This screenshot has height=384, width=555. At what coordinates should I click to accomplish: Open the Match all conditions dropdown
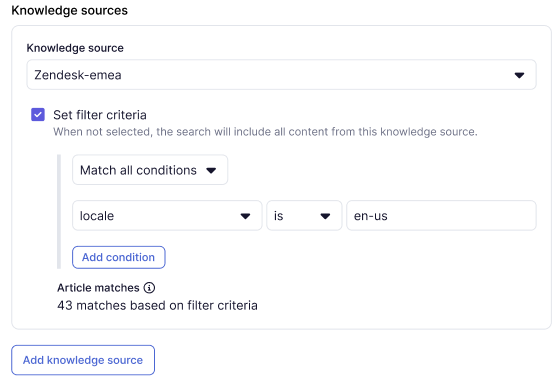[x=150, y=170]
